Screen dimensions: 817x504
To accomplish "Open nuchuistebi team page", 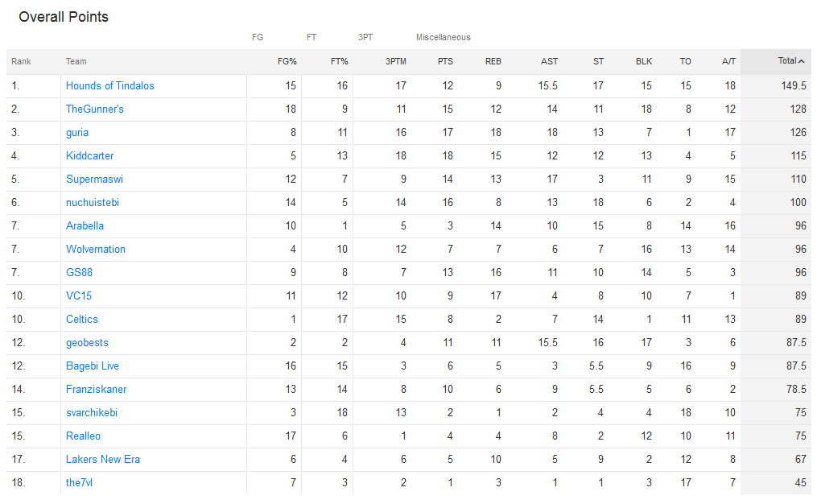I will pyautogui.click(x=93, y=202).
